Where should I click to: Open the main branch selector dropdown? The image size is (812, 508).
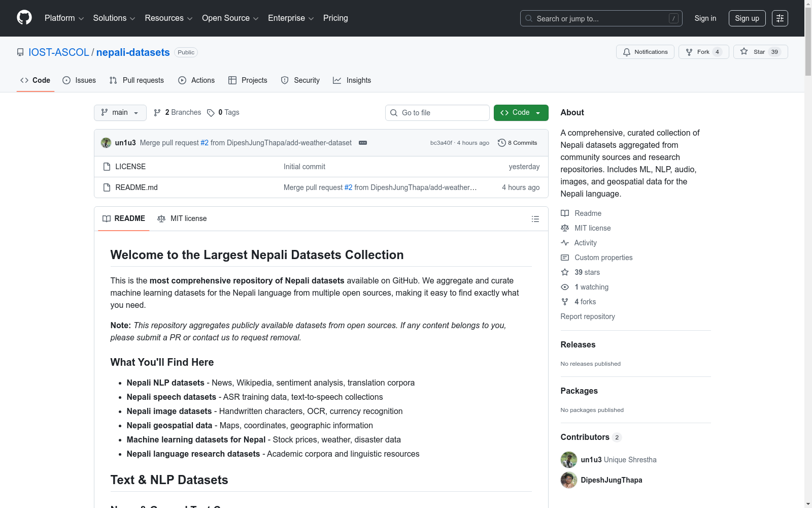coord(120,113)
